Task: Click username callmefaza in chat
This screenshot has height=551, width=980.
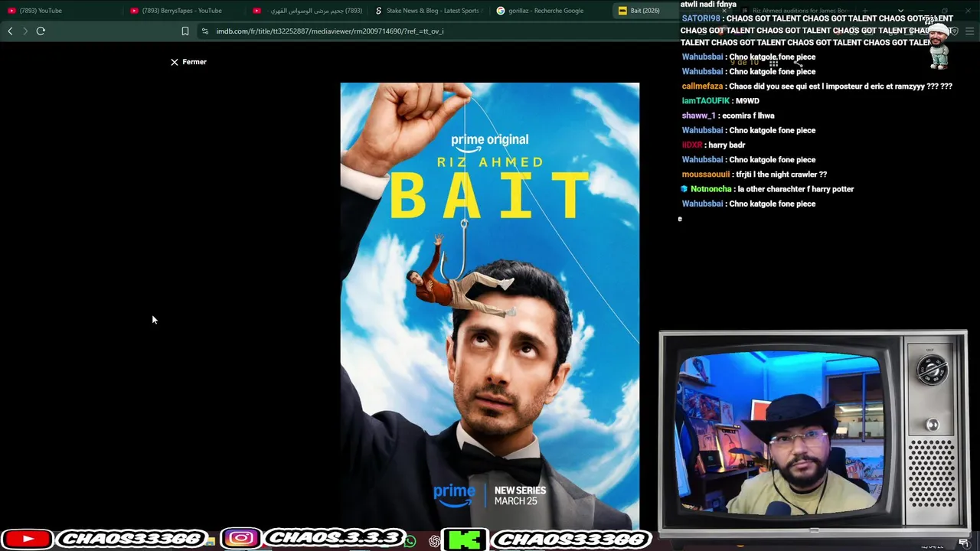Action: pyautogui.click(x=702, y=86)
